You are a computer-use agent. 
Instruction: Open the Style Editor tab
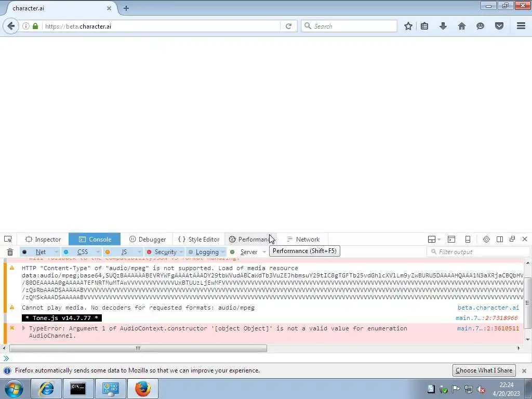pyautogui.click(x=199, y=239)
